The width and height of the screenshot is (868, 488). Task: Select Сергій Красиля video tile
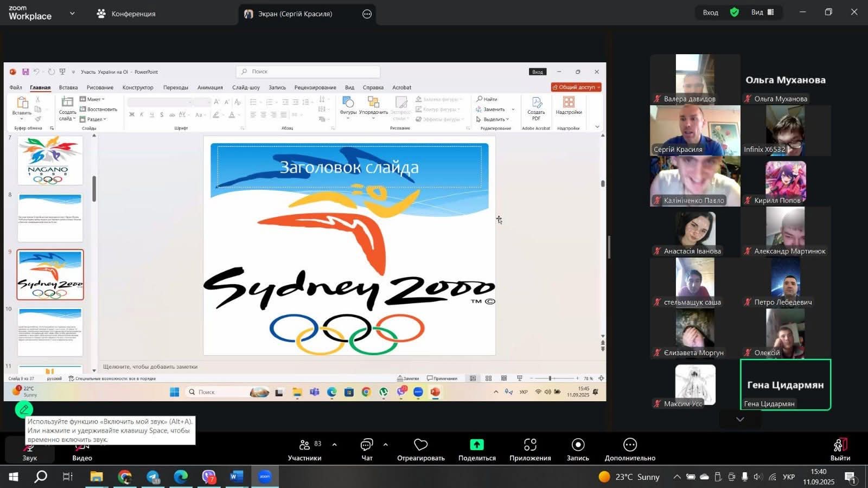point(695,131)
